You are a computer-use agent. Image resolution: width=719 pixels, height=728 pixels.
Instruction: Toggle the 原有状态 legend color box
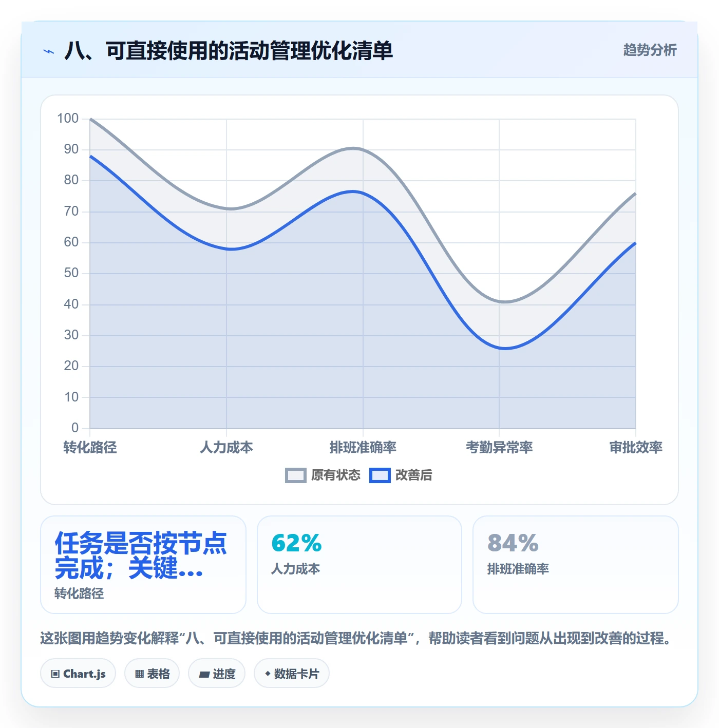295,475
